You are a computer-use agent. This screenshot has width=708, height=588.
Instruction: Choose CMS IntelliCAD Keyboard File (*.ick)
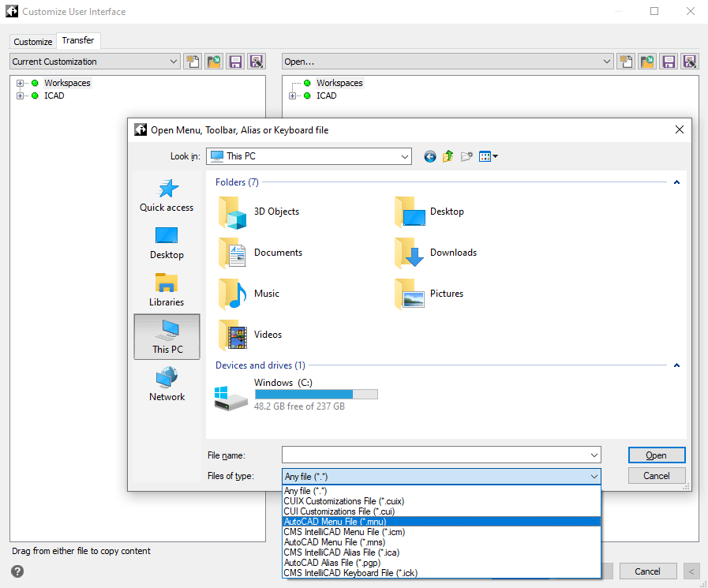(x=441, y=573)
